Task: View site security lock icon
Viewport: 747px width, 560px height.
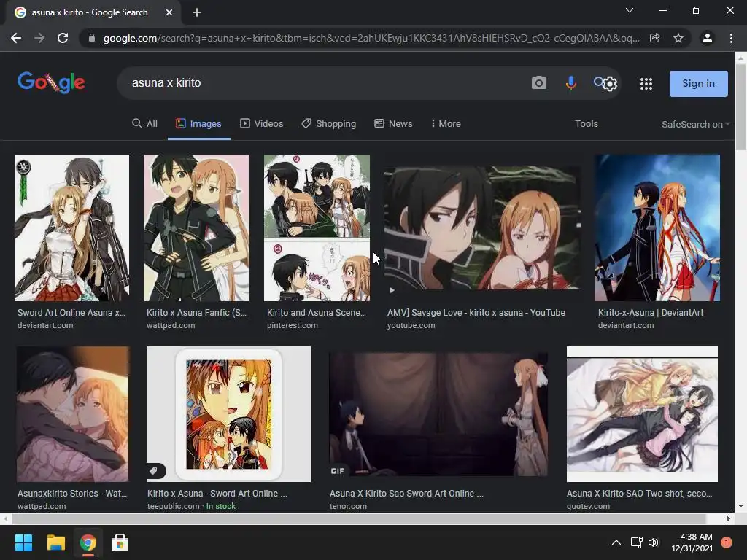Action: 92,38
